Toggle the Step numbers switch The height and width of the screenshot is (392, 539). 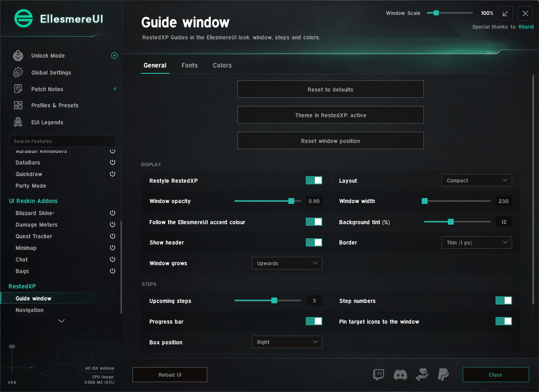[x=504, y=300]
